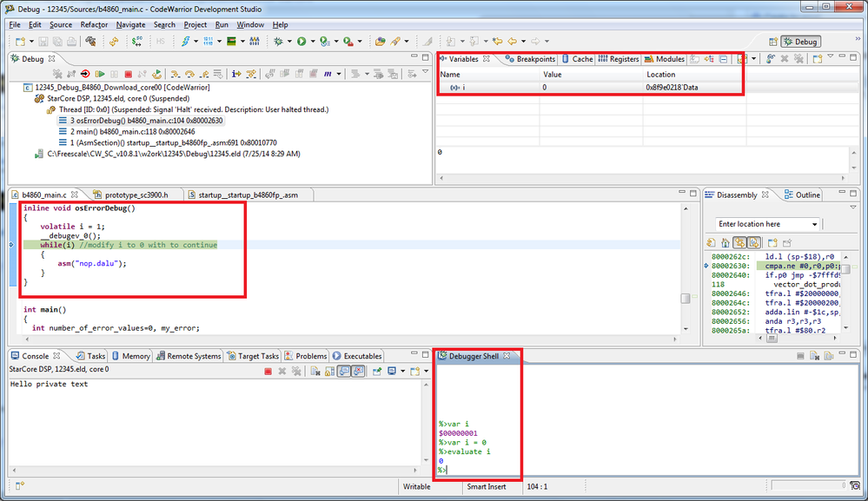Toggle Show Source in Disassembly toolbar

click(x=753, y=243)
